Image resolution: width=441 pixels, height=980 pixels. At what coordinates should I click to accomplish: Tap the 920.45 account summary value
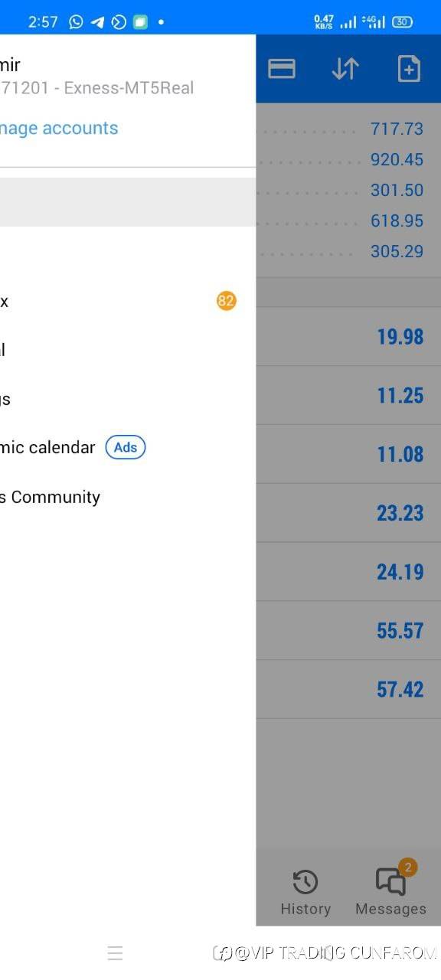click(397, 159)
